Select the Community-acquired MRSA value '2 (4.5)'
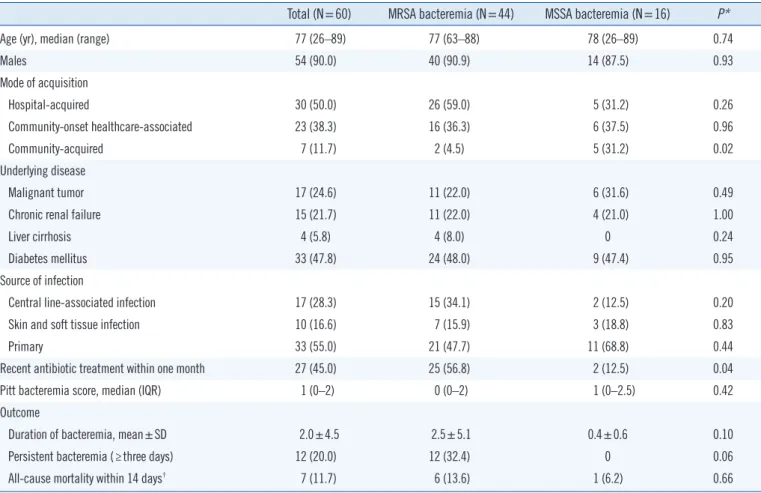The height and width of the screenshot is (493, 761). pyautogui.click(x=449, y=148)
